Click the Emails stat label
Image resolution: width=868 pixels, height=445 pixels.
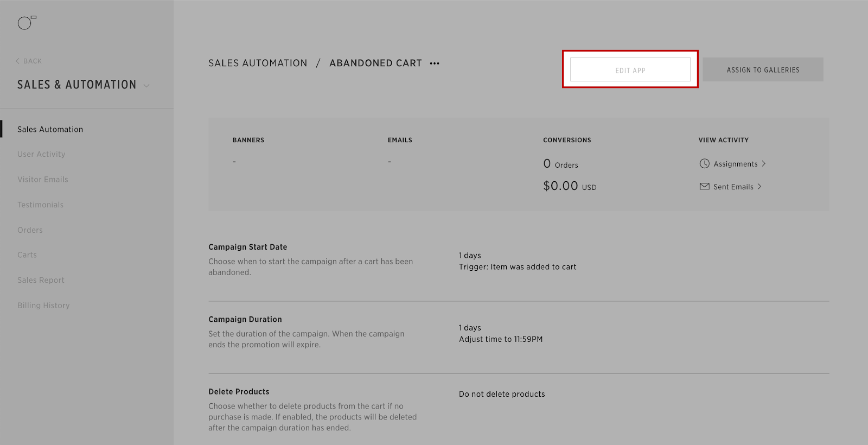click(x=400, y=140)
